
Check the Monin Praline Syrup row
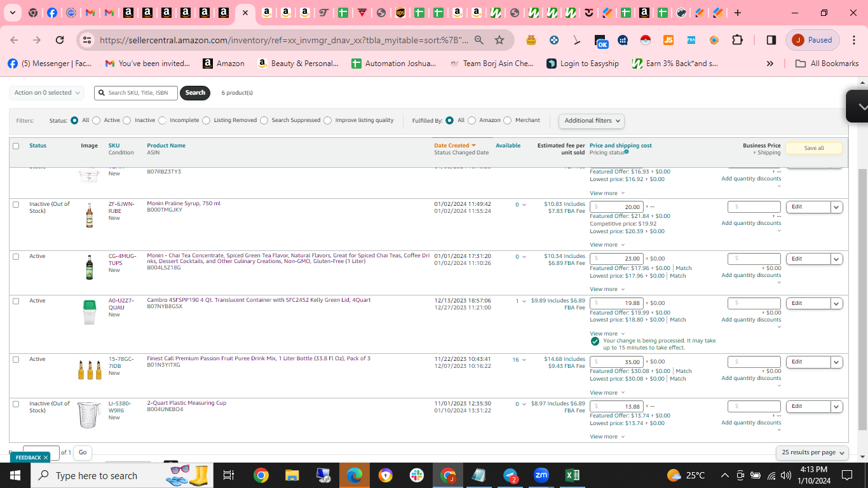coord(16,204)
